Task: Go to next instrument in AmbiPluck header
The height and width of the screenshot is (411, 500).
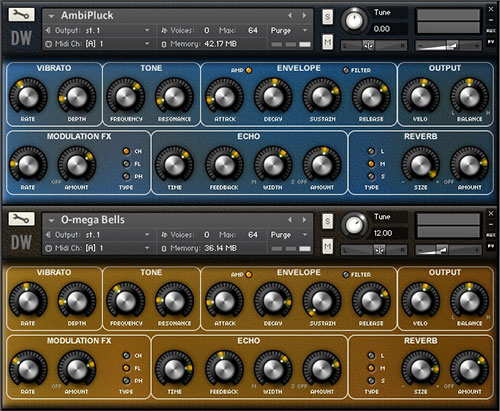Action: [304, 15]
